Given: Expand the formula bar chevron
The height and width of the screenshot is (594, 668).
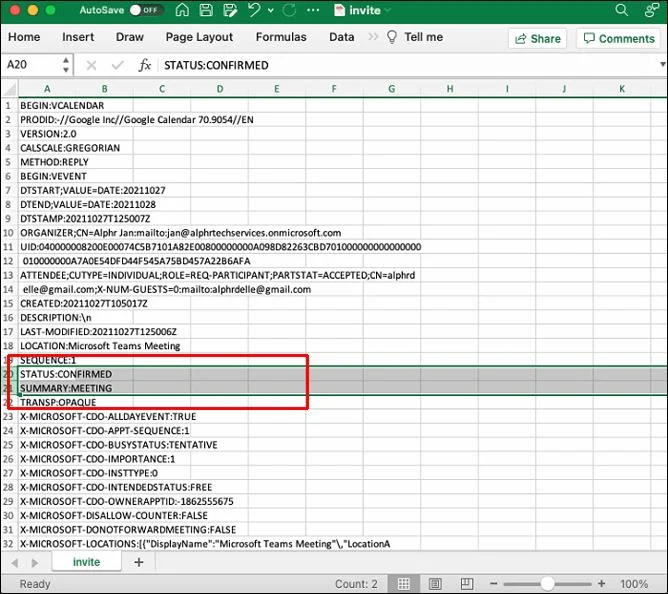Looking at the screenshot, I should [x=661, y=65].
